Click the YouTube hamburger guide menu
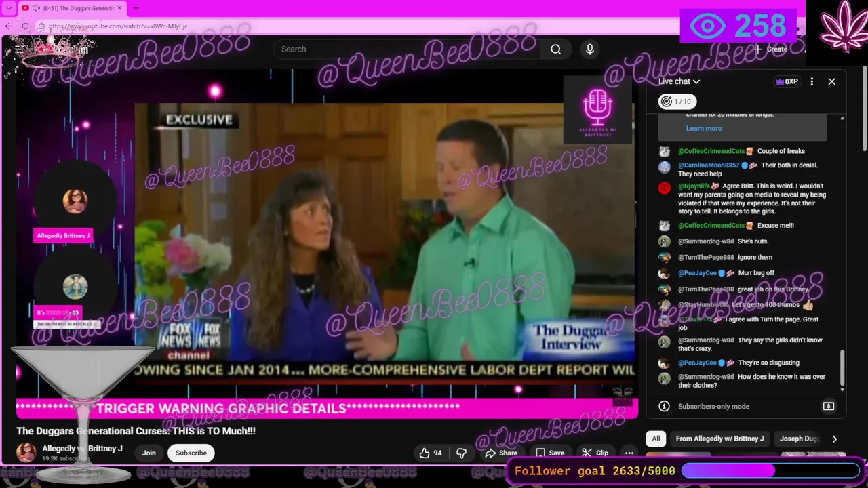 tap(18, 49)
